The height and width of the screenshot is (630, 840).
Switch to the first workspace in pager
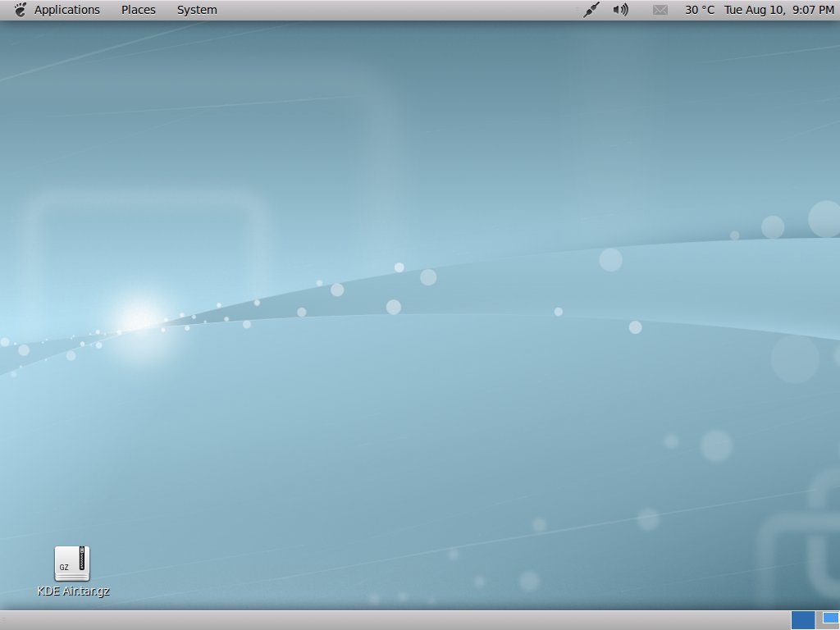802,620
